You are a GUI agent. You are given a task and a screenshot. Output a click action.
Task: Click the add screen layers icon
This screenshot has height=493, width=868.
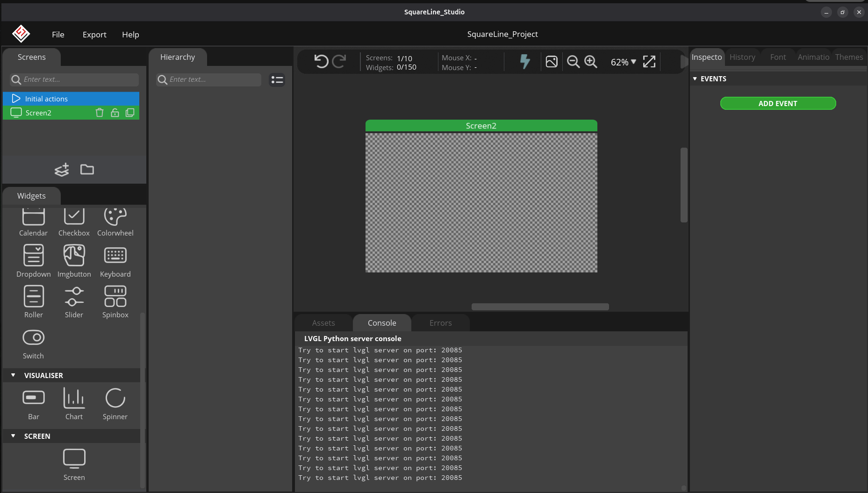coord(62,170)
